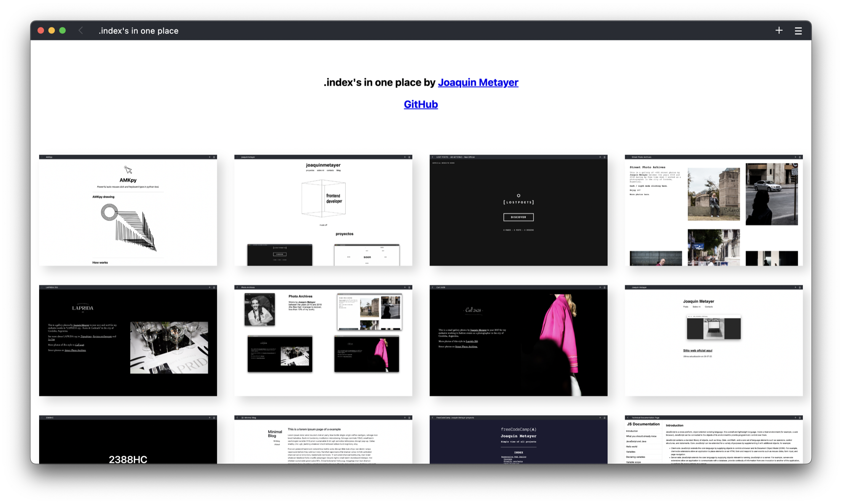Open the GitHub link

(421, 104)
